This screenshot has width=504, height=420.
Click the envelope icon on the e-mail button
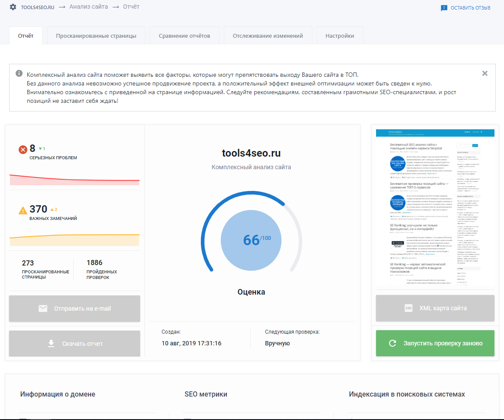point(43,308)
